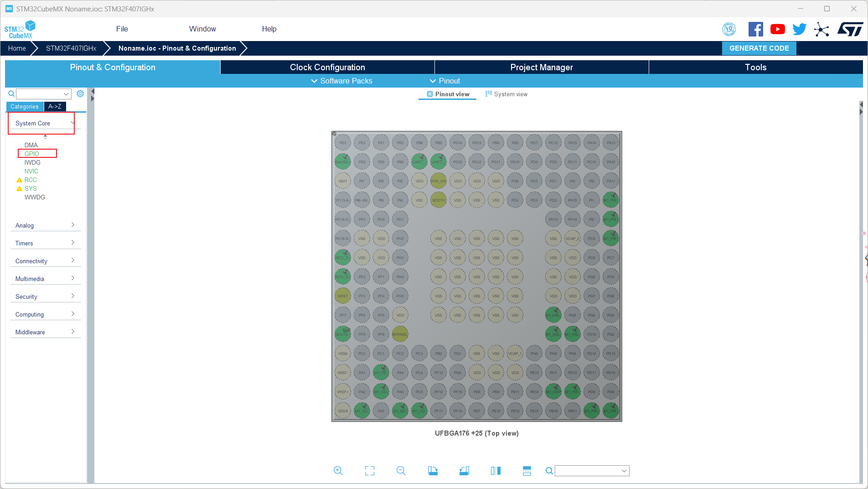
Task: Select DMA under System Core
Action: (x=31, y=145)
